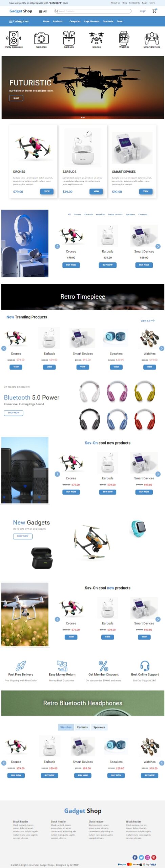165x868 pixels.
Task: Follow the View All link
Action: pyautogui.click(x=147, y=320)
